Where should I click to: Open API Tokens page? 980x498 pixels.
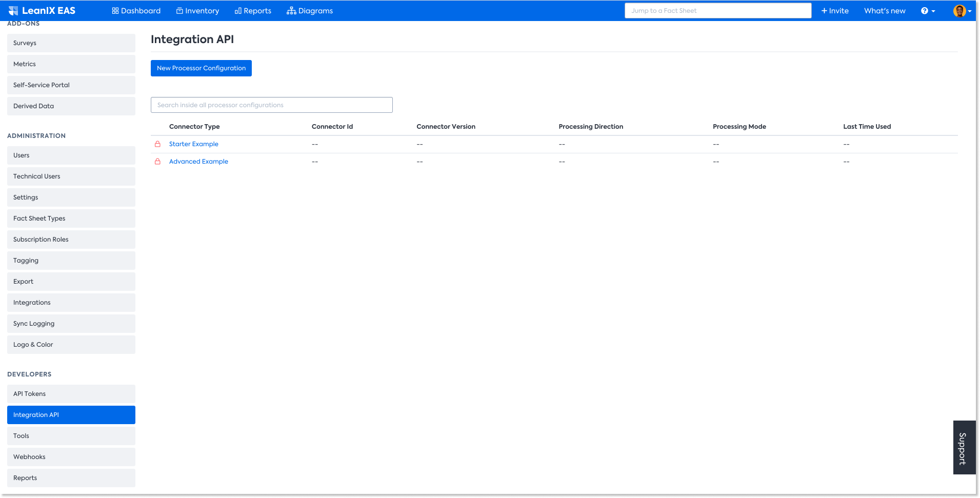(71, 394)
